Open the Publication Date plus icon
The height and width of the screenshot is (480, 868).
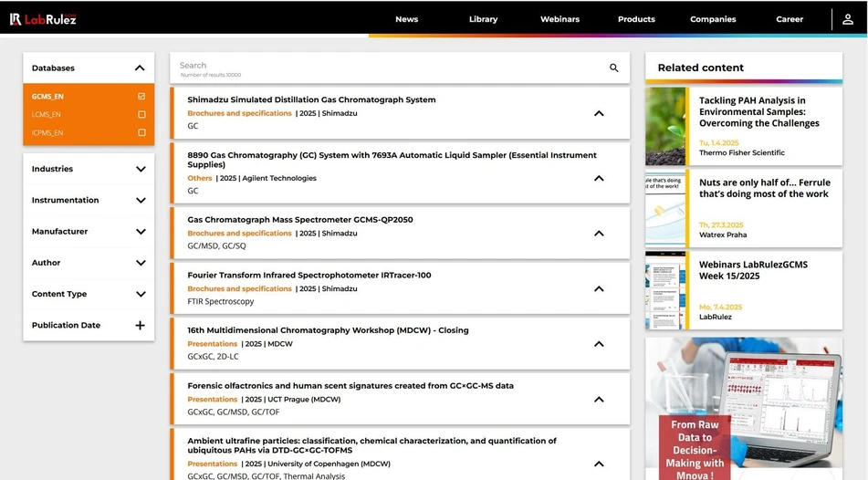point(140,326)
